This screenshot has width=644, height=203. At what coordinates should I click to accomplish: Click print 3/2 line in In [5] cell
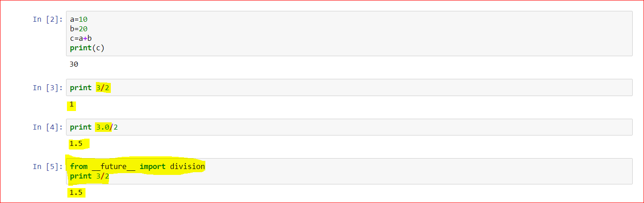click(90, 176)
